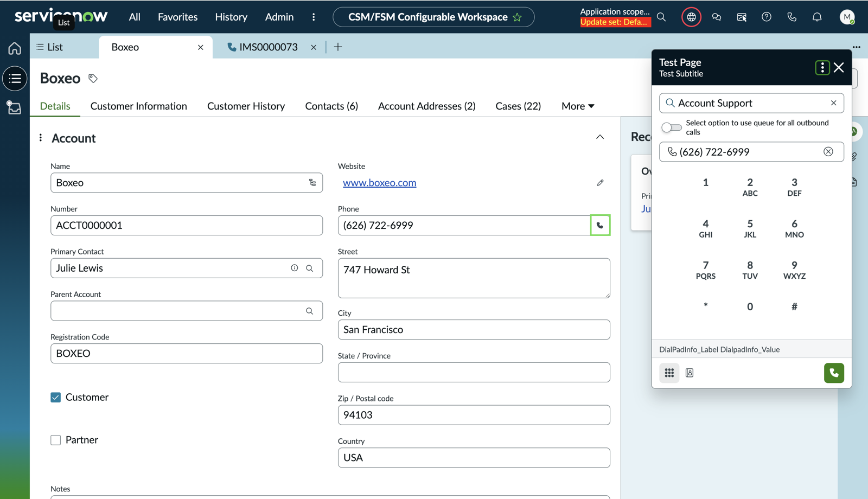Screen dimensions: 868x499
Task: Close the Test Page softphone panel
Action: [x=839, y=68]
